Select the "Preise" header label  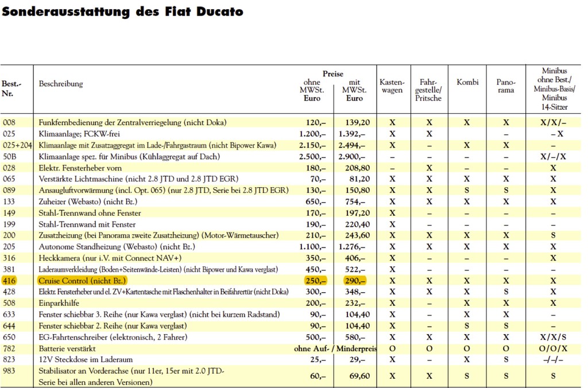pyautogui.click(x=332, y=74)
